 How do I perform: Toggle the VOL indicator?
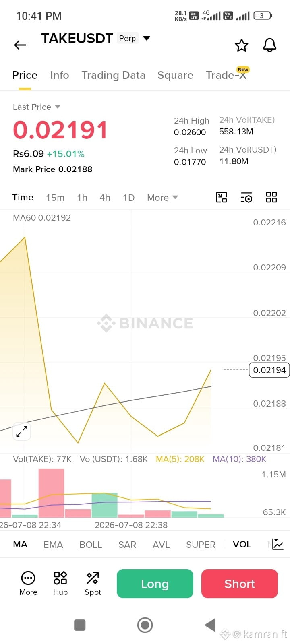click(x=242, y=544)
